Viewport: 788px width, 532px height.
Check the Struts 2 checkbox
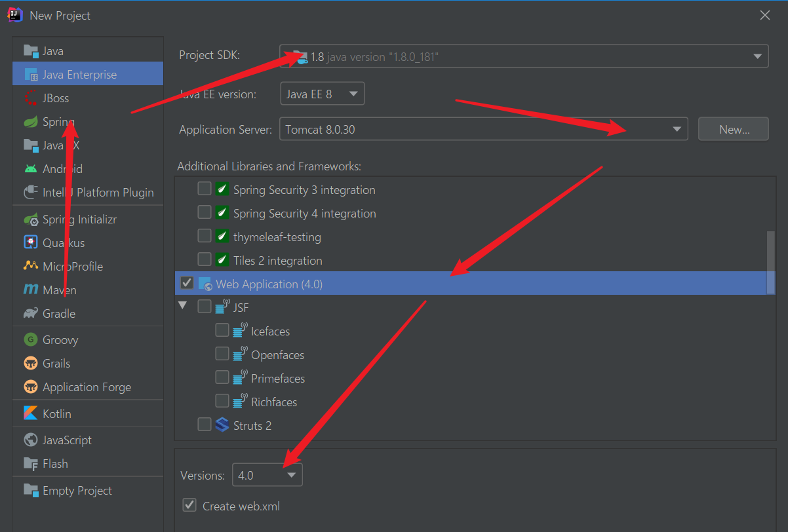pos(205,425)
